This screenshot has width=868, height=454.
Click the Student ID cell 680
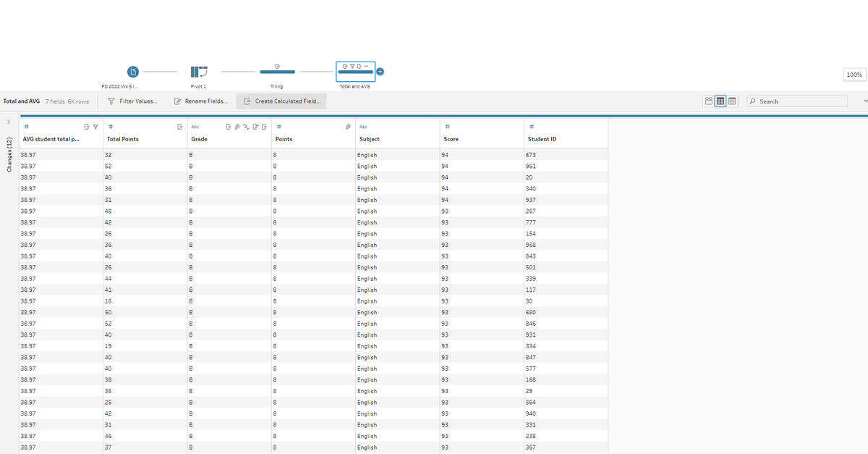tap(566, 312)
